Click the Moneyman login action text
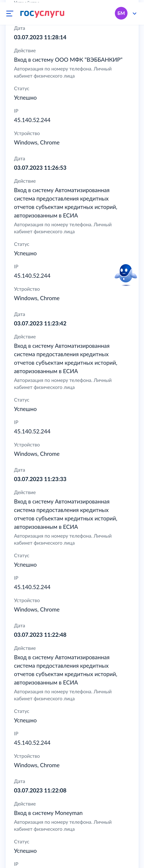 (x=48, y=813)
